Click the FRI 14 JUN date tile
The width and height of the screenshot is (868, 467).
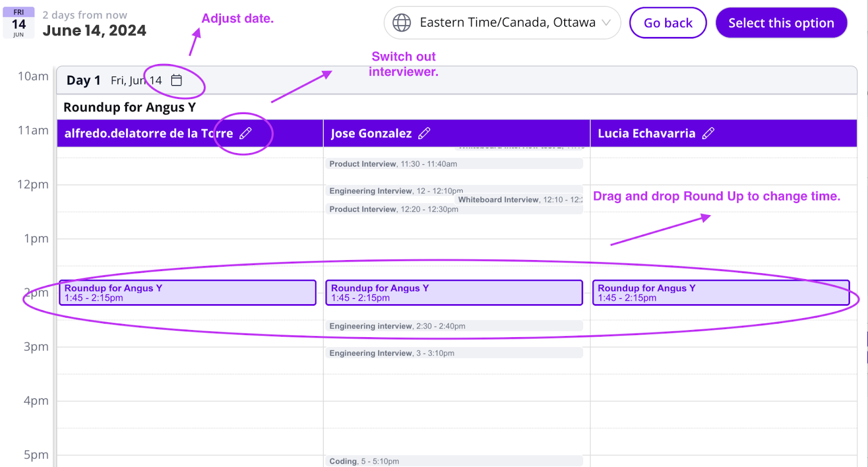[x=18, y=22]
